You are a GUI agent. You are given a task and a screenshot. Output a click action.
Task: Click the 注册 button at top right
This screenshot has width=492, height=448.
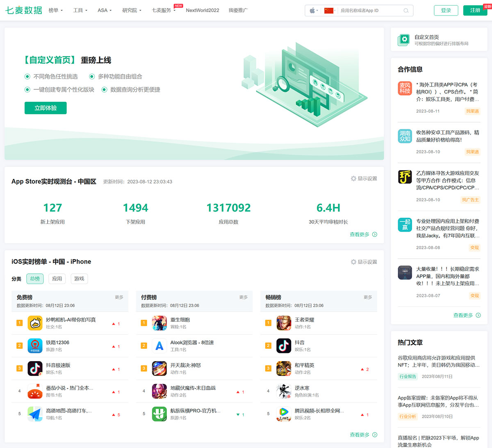point(475,10)
